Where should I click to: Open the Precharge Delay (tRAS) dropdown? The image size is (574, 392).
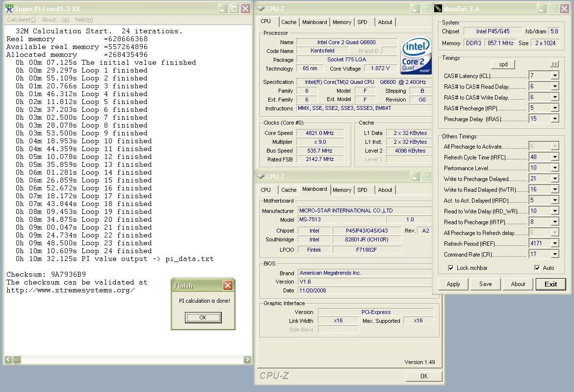(555, 119)
